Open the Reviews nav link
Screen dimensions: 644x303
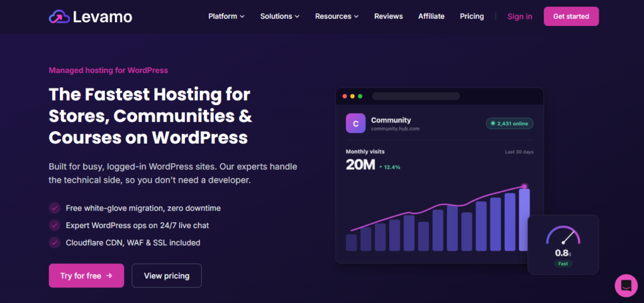[x=389, y=16]
